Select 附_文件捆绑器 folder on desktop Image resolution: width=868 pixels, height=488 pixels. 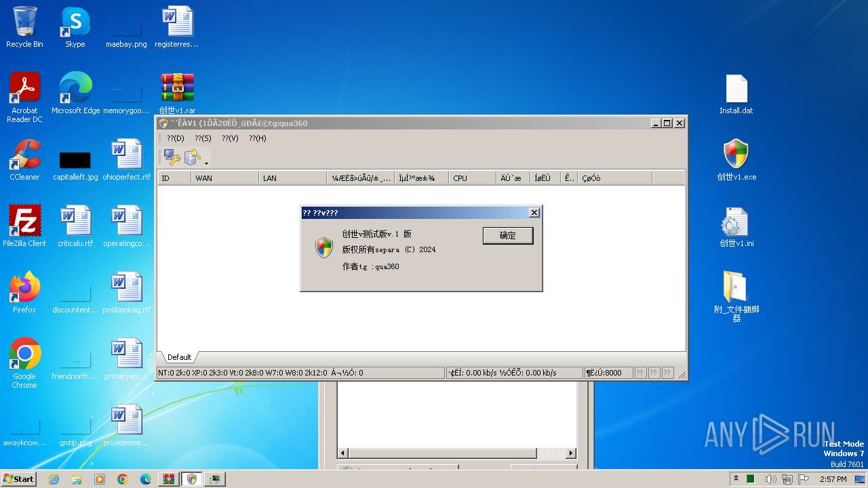pyautogui.click(x=736, y=297)
